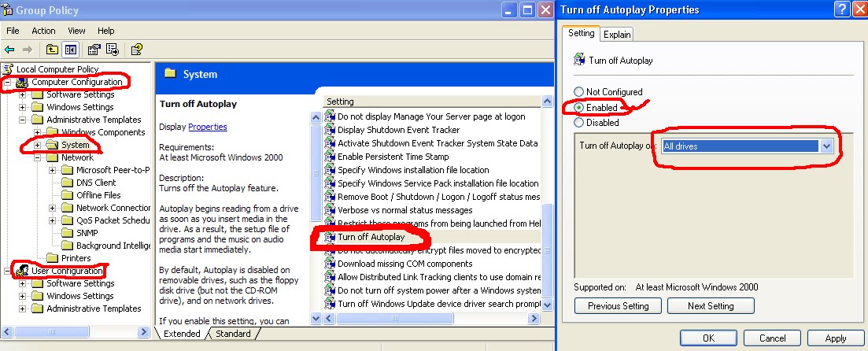Open the Properties toolbar icon

click(94, 50)
